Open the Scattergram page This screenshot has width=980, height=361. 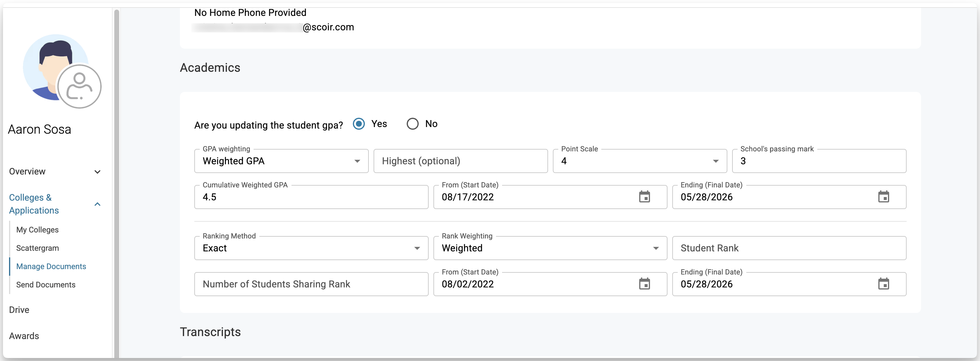(37, 248)
